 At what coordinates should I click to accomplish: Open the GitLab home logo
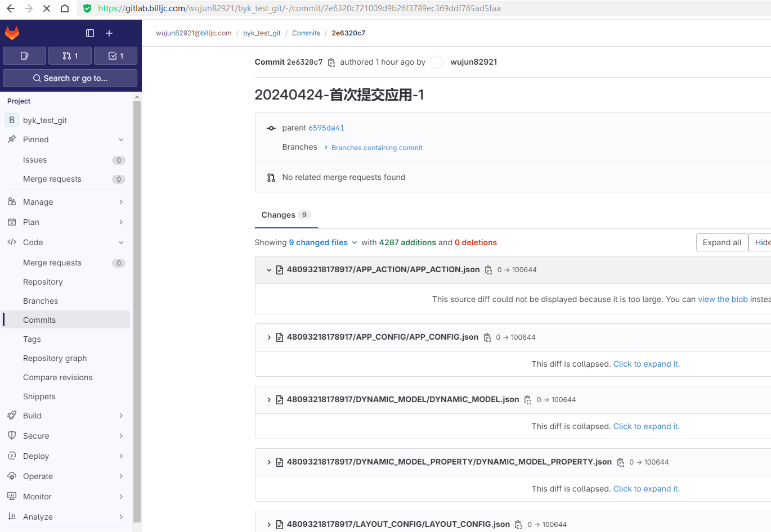click(12, 33)
